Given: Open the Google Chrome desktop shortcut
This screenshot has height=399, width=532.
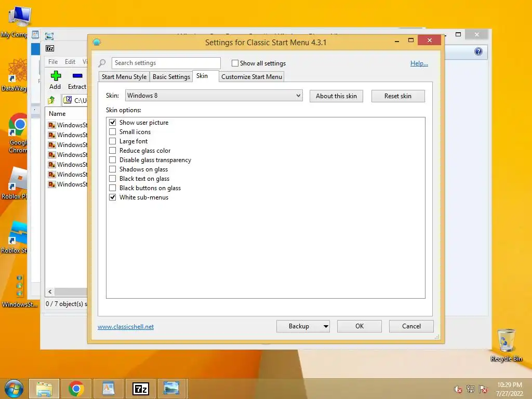Looking at the screenshot, I should (x=17, y=133).
